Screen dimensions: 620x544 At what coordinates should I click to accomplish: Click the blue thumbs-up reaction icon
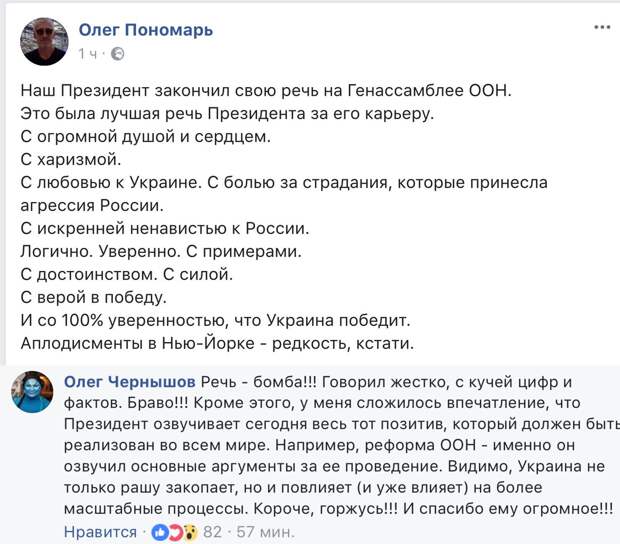point(160,533)
